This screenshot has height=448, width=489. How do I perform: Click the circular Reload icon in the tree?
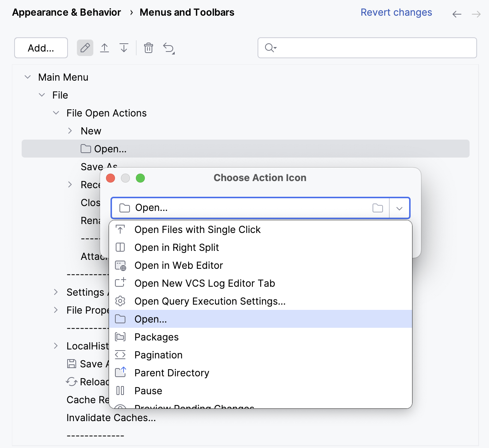71,382
